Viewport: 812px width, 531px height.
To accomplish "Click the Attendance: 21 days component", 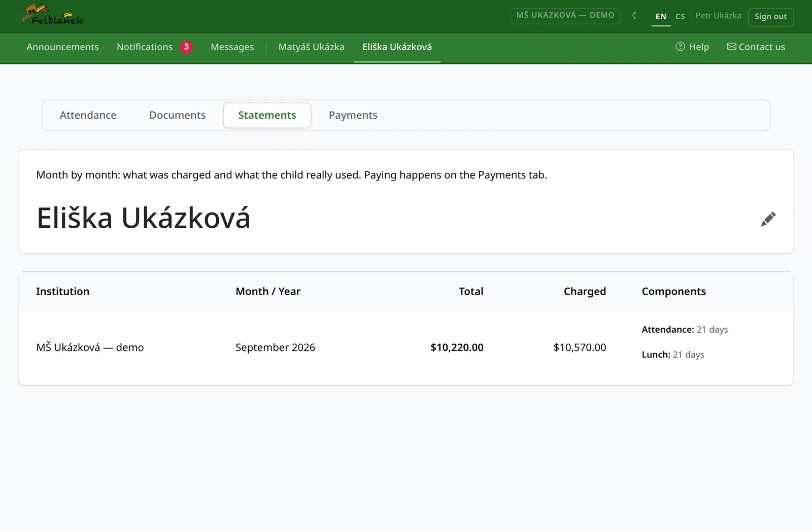I will pyautogui.click(x=685, y=329).
